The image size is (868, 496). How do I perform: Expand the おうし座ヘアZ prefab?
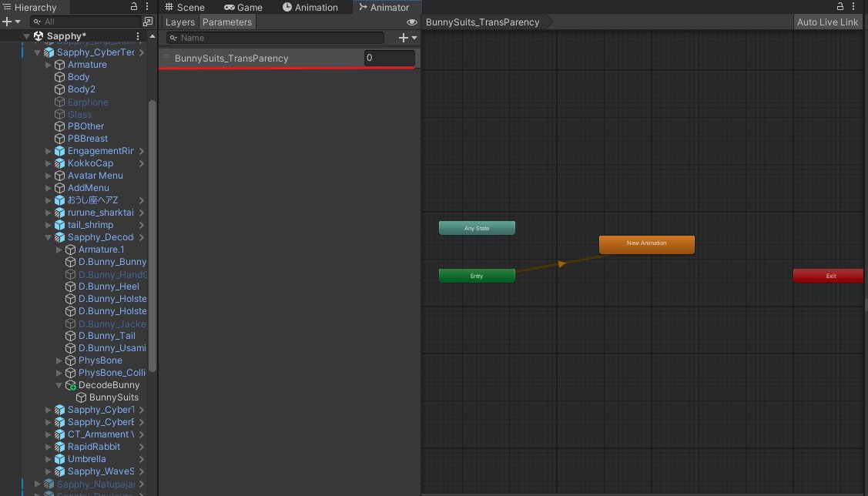click(x=49, y=200)
